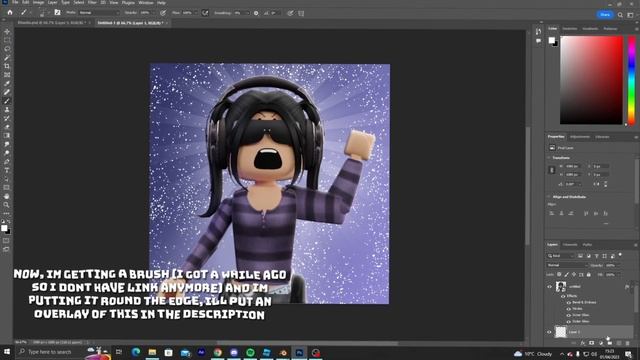Select the Frame tool
Viewport: 640px width, 360px height.
pyautogui.click(x=7, y=75)
